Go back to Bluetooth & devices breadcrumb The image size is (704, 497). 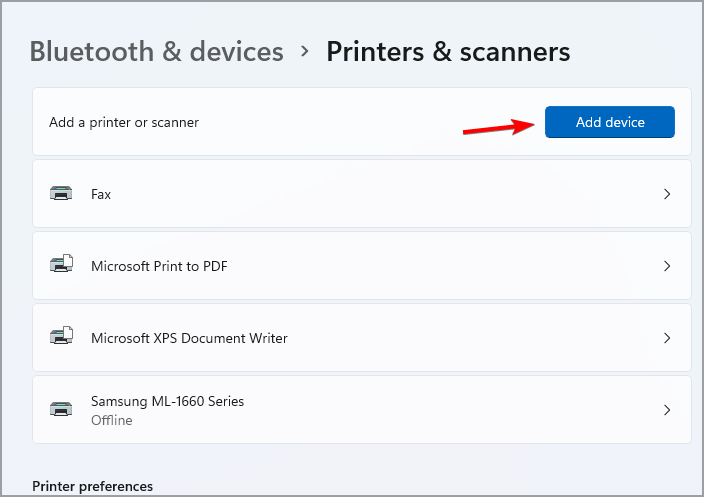coord(157,51)
